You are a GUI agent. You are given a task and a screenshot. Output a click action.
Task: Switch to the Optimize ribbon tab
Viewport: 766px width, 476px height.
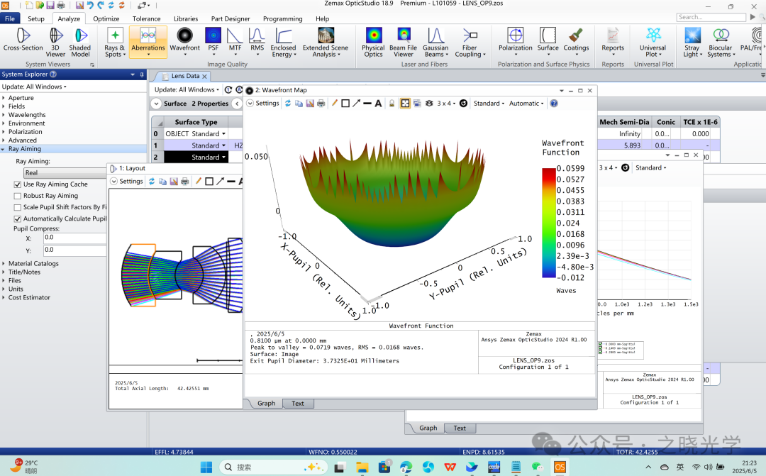click(x=105, y=18)
